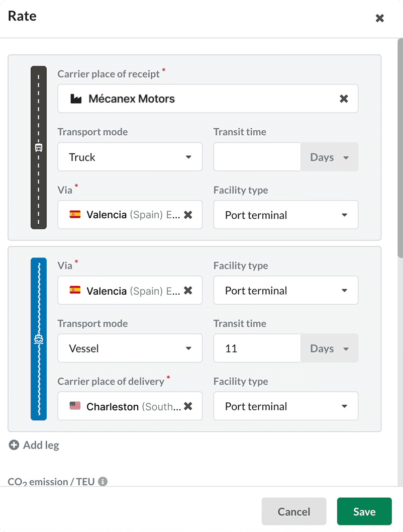Select the truck icon on the first leg indicator
This screenshot has width=403, height=532.
(x=39, y=148)
